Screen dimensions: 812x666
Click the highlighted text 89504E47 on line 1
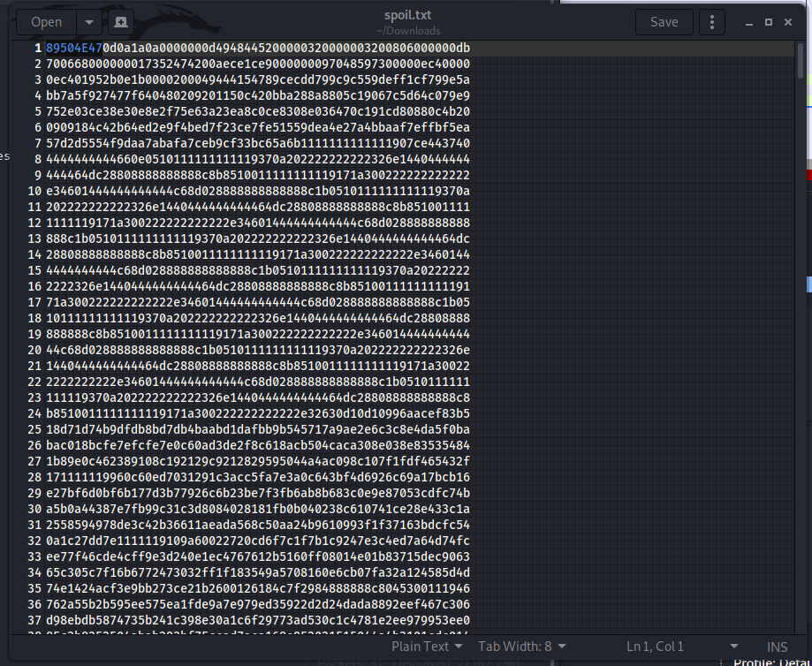click(x=74, y=49)
